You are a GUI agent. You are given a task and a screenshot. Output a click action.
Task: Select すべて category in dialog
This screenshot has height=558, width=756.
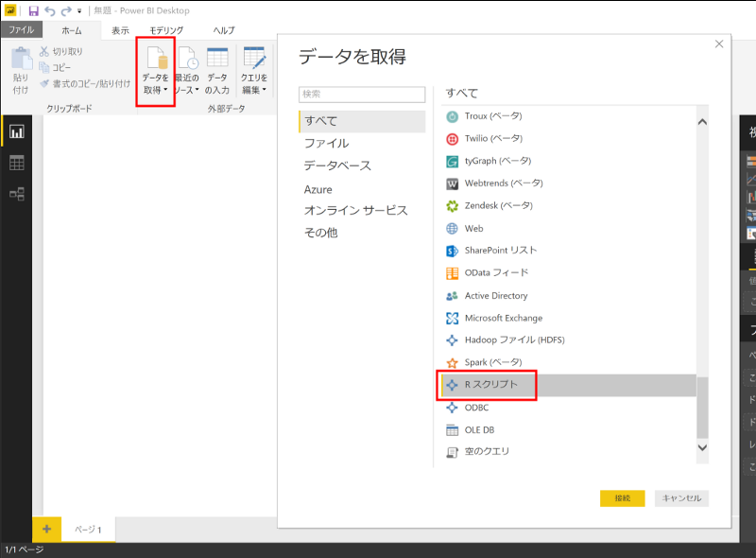(362, 121)
